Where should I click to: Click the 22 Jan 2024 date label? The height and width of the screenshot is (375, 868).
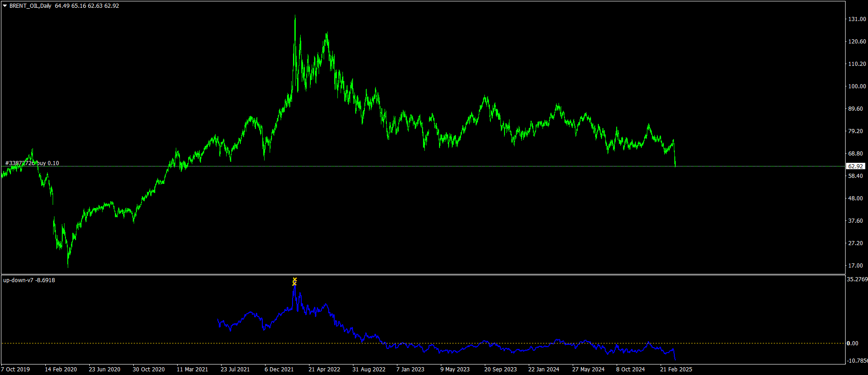pos(544,370)
